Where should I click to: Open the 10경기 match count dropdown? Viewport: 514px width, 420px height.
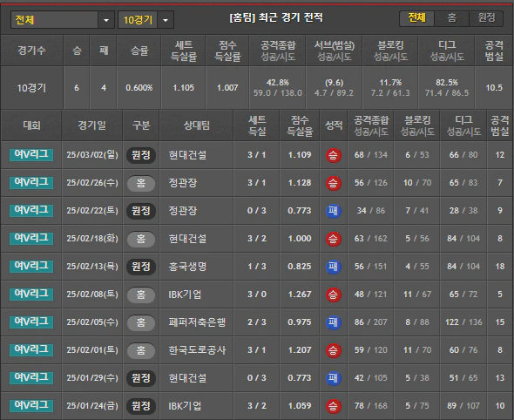145,20
